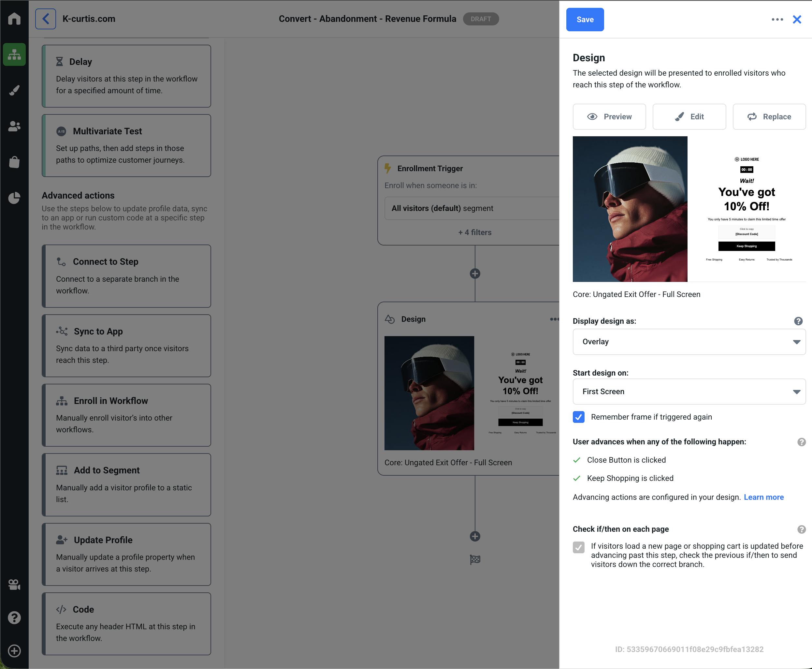Click the hourglass icon on the Delay card
Viewport: 812px width, 669px height.
(x=59, y=62)
